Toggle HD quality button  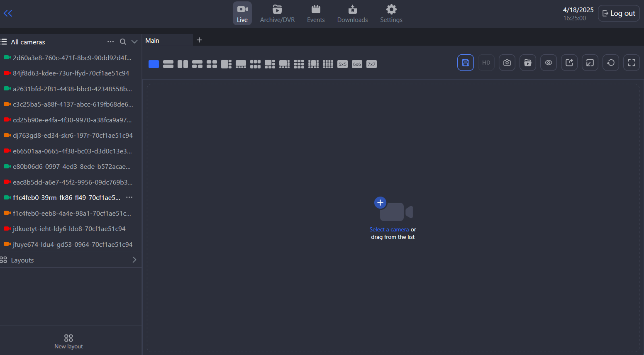point(486,63)
